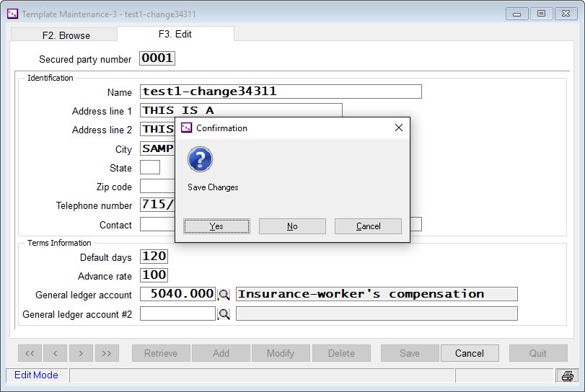Click the printer icon in status bar
Screen dimensions: 585x392
[567, 375]
